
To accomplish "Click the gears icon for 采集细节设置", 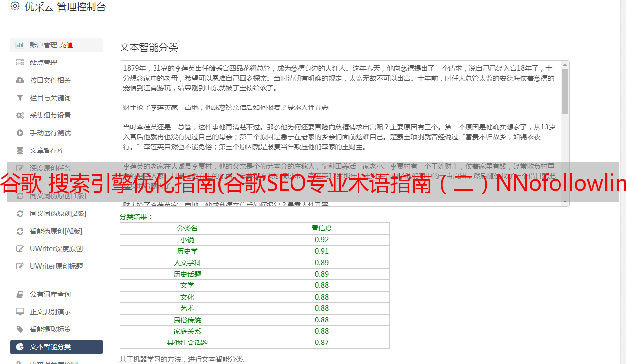I will (20, 115).
